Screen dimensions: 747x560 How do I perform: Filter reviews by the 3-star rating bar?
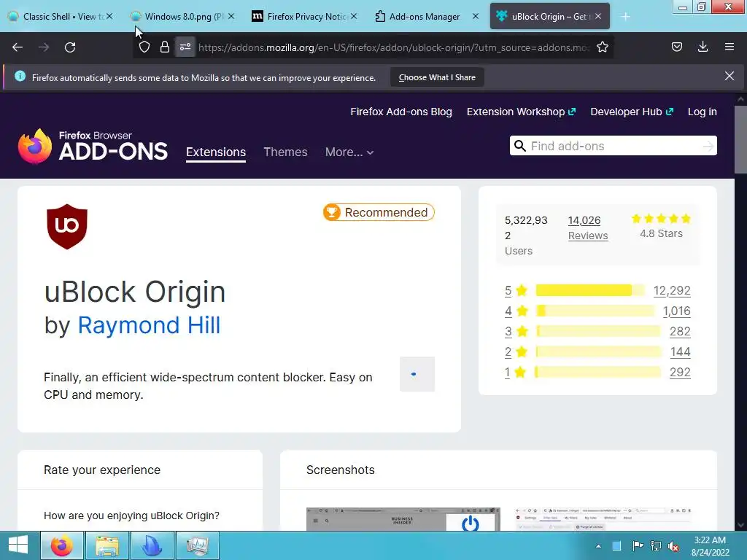click(598, 332)
